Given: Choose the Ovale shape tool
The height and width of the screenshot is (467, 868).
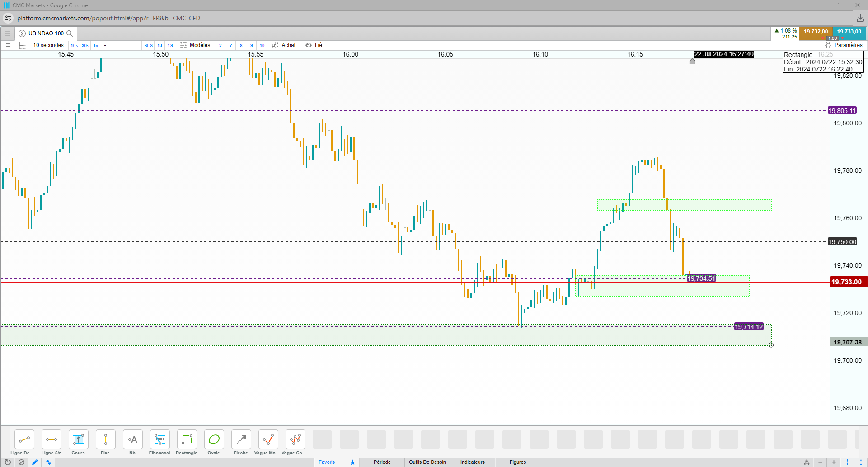Looking at the screenshot, I should (x=214, y=443).
